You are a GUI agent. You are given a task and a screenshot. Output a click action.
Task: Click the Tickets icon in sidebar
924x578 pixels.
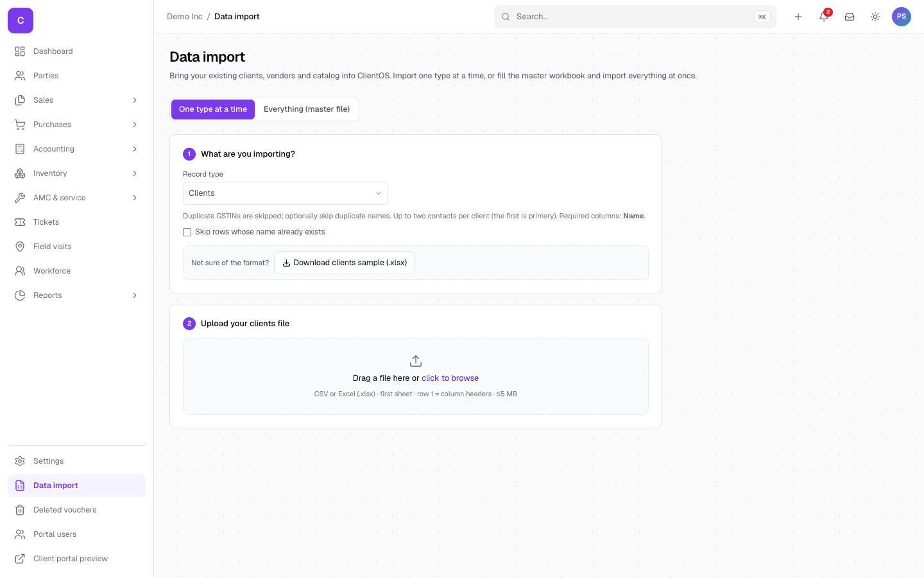[20, 222]
